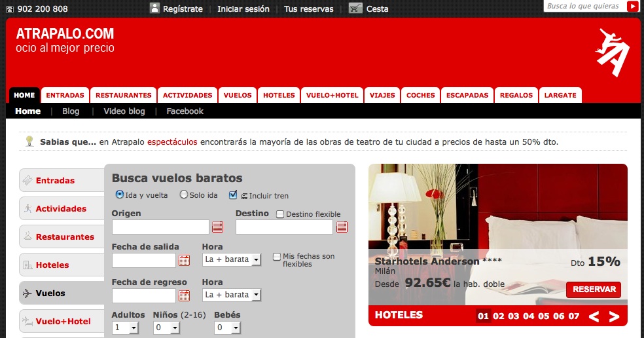Click the lightbulb tip icon
The image size is (644, 338).
pyautogui.click(x=29, y=141)
